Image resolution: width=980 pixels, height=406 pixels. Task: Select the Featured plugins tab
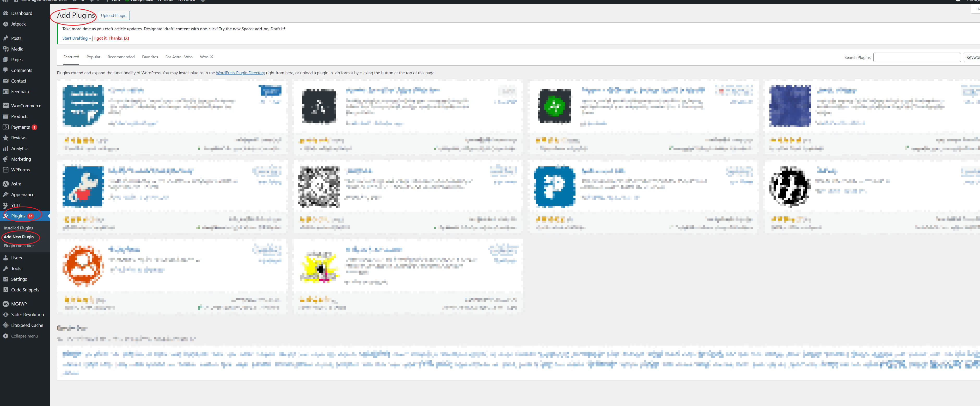point(71,57)
